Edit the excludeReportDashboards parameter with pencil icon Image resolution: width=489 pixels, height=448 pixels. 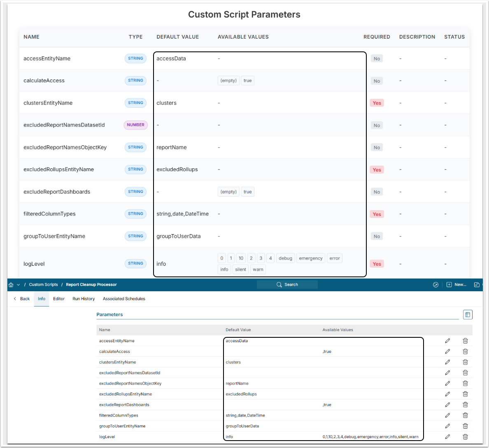pyautogui.click(x=447, y=405)
